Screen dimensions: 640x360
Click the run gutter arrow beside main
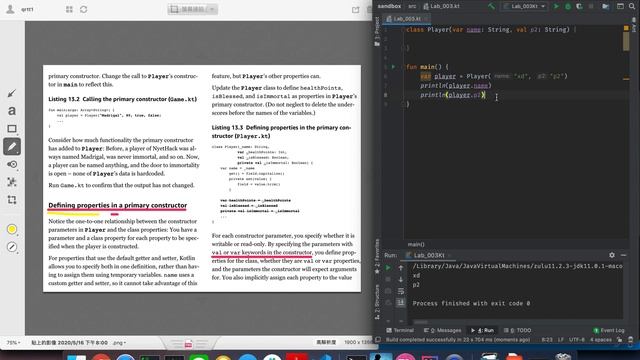click(x=393, y=67)
